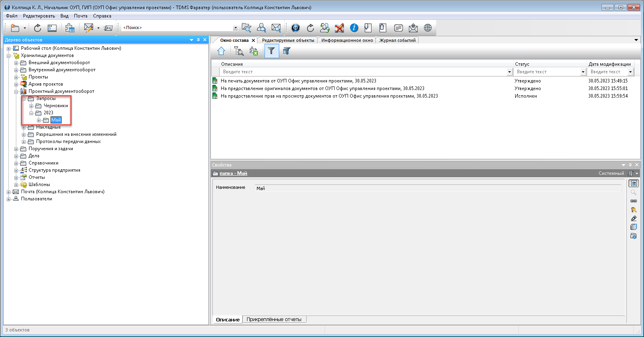The width and height of the screenshot is (644, 337).
Task: Open Статус column filter dropdown
Action: coord(583,72)
